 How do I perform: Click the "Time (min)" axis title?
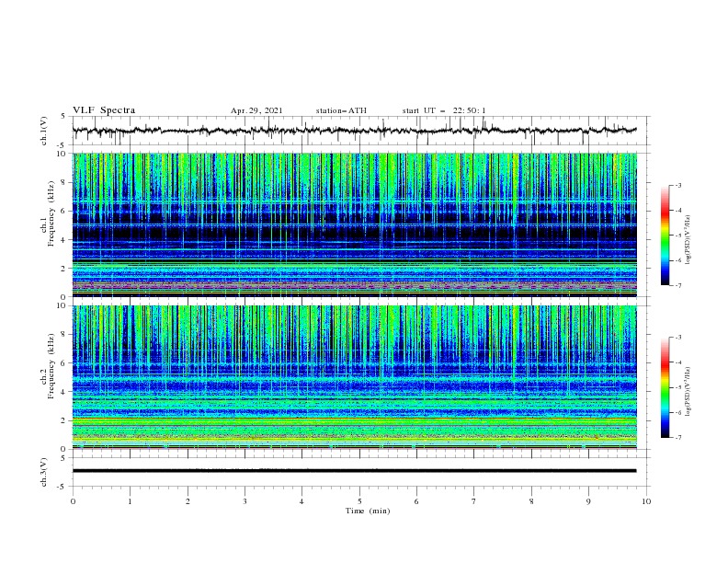tap(368, 511)
